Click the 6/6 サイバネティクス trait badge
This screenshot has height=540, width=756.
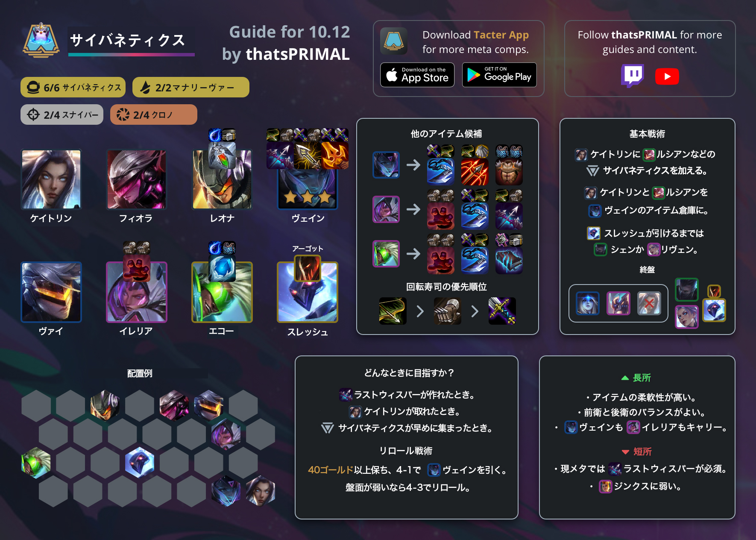(73, 88)
